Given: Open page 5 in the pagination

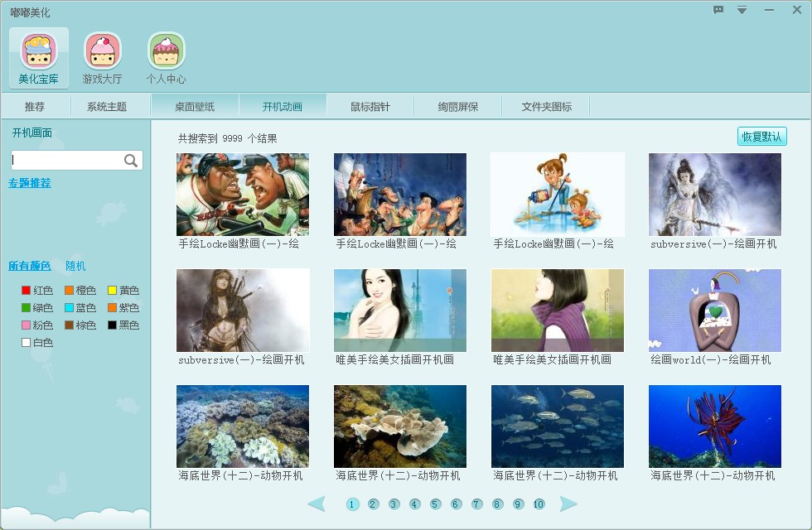Looking at the screenshot, I should 435,503.
